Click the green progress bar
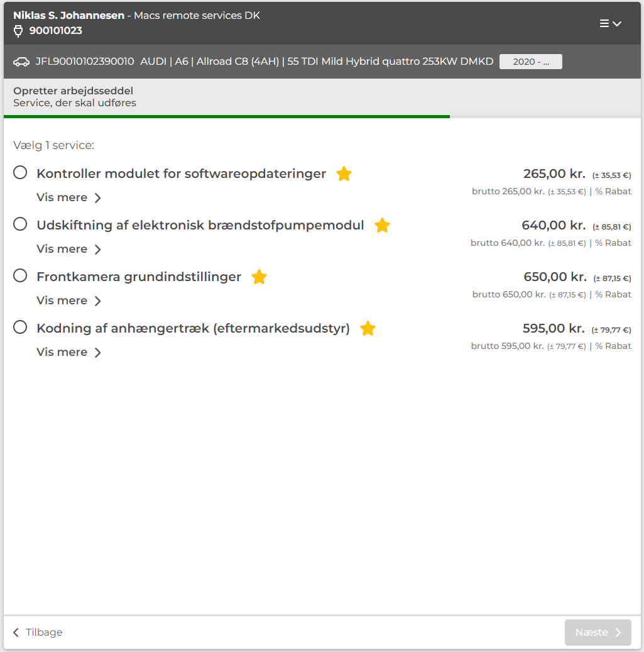This screenshot has height=652, width=644. tap(227, 117)
